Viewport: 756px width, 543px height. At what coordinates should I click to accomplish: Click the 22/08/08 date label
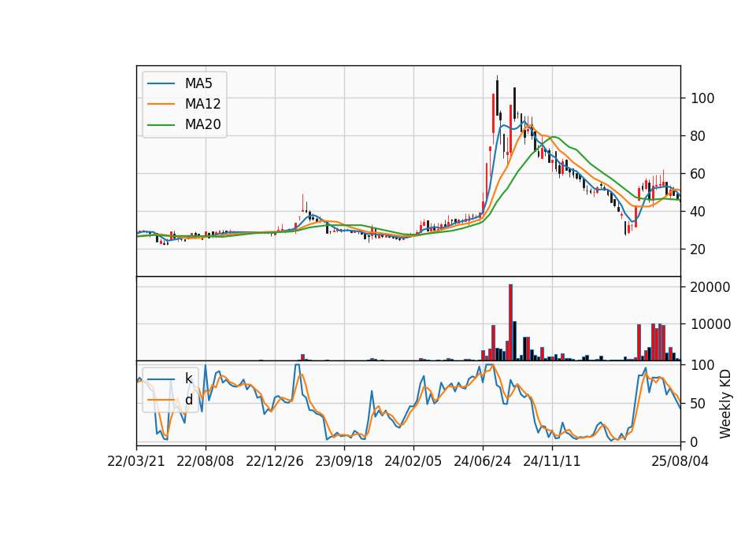[206, 461]
